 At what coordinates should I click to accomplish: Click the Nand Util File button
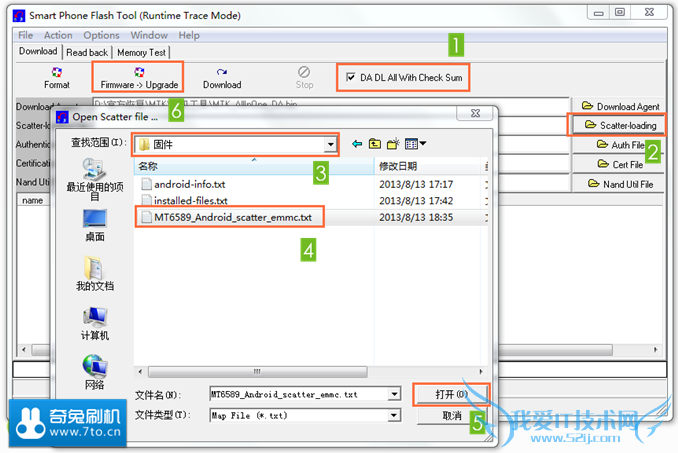pyautogui.click(x=620, y=184)
